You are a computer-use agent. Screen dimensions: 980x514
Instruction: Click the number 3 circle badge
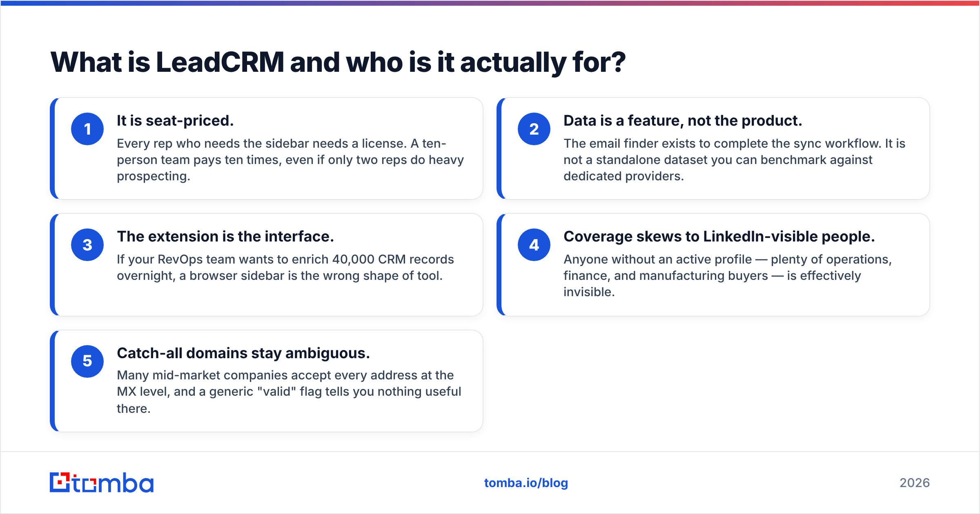87,245
